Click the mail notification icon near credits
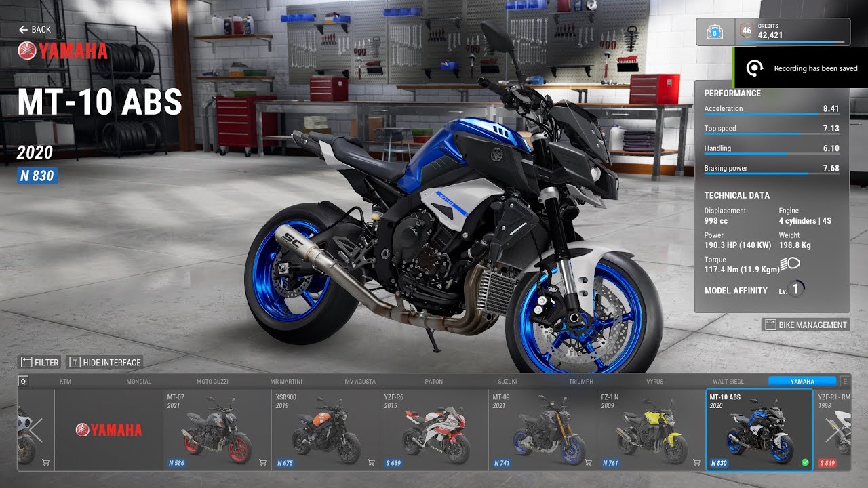 [x=714, y=32]
